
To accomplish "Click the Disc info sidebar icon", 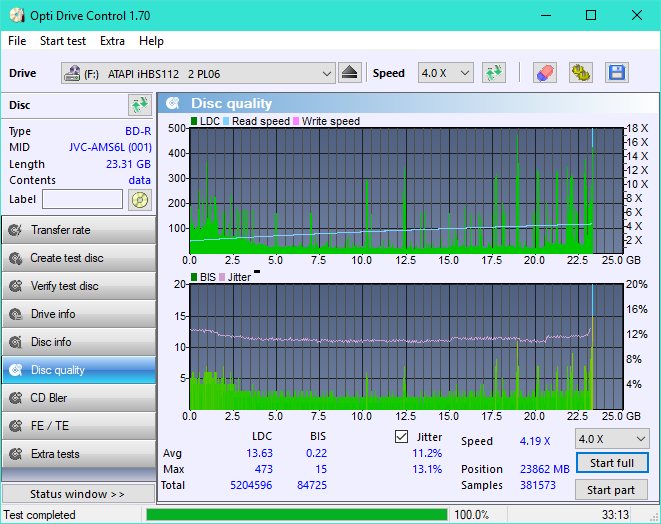I will click(16, 342).
